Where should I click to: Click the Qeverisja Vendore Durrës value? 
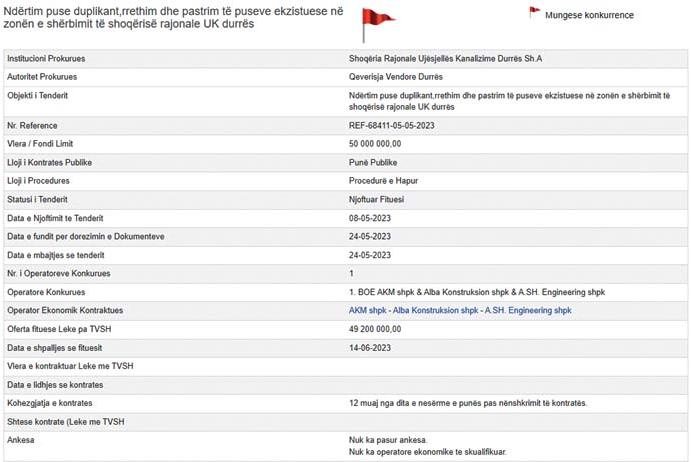pos(395,76)
